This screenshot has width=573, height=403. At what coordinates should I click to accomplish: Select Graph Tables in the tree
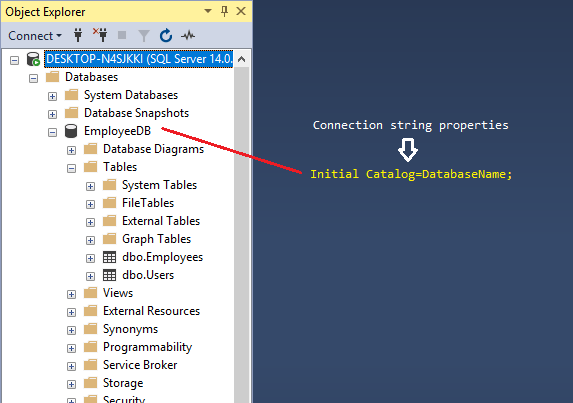156,239
